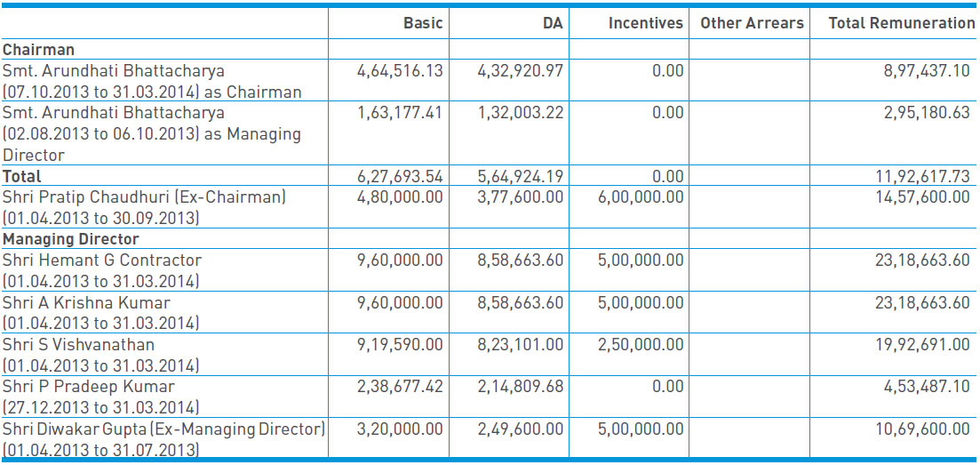Select the Incentives column header
Image resolution: width=980 pixels, height=465 pixels.
point(646,23)
